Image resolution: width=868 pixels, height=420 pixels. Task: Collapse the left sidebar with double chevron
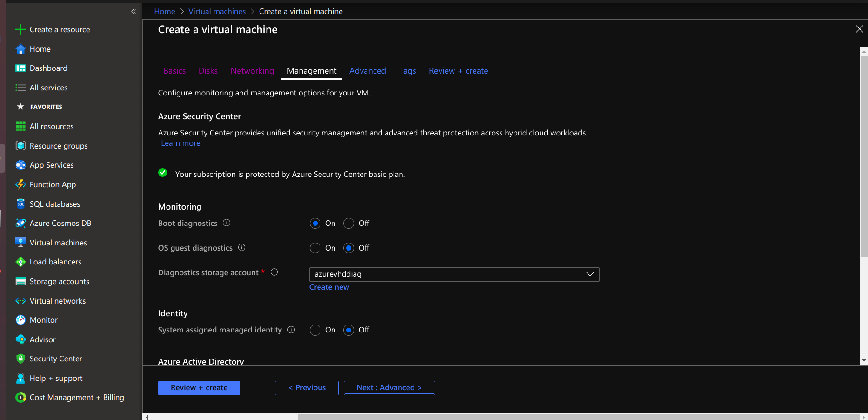pyautogui.click(x=134, y=11)
